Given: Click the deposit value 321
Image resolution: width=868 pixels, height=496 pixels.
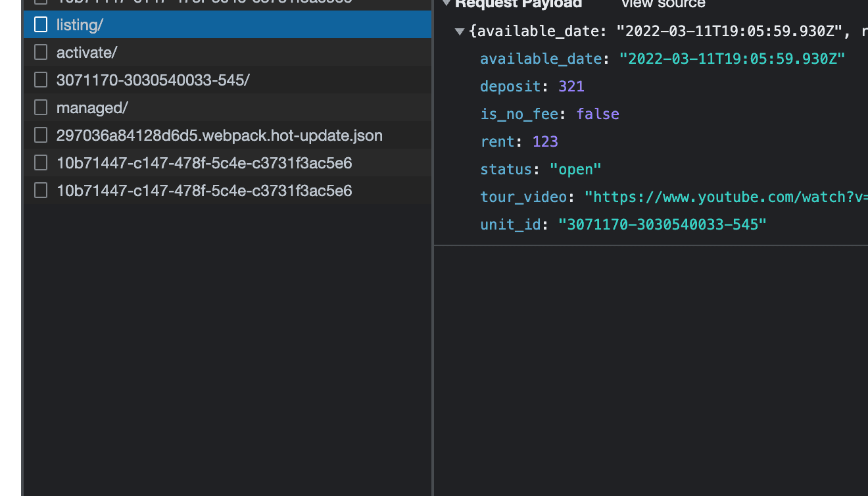Looking at the screenshot, I should [x=571, y=86].
